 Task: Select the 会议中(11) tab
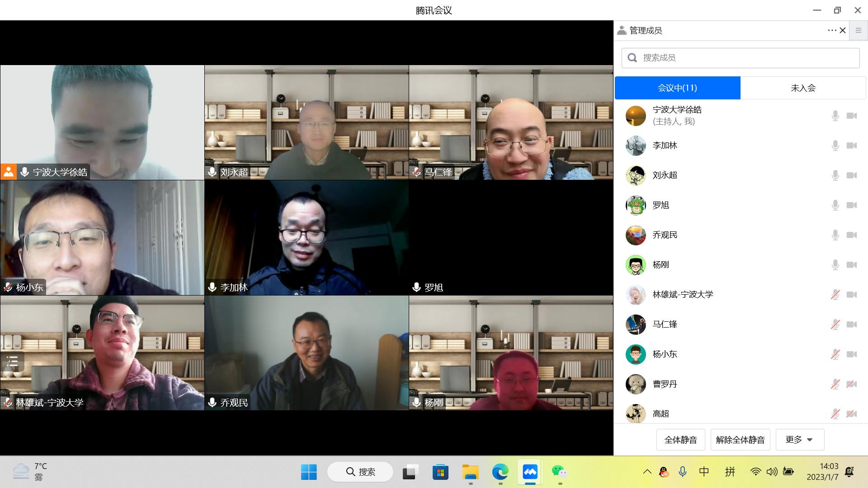(x=677, y=88)
